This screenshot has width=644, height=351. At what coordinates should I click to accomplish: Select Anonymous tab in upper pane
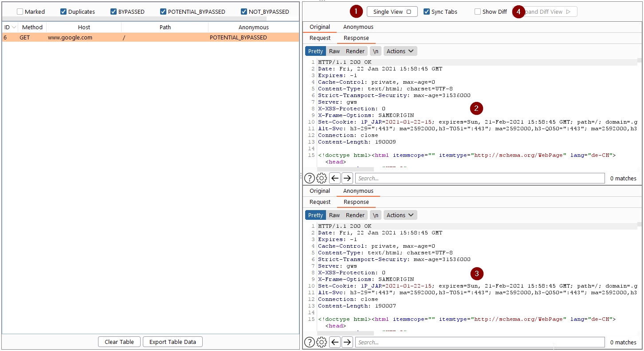click(358, 27)
